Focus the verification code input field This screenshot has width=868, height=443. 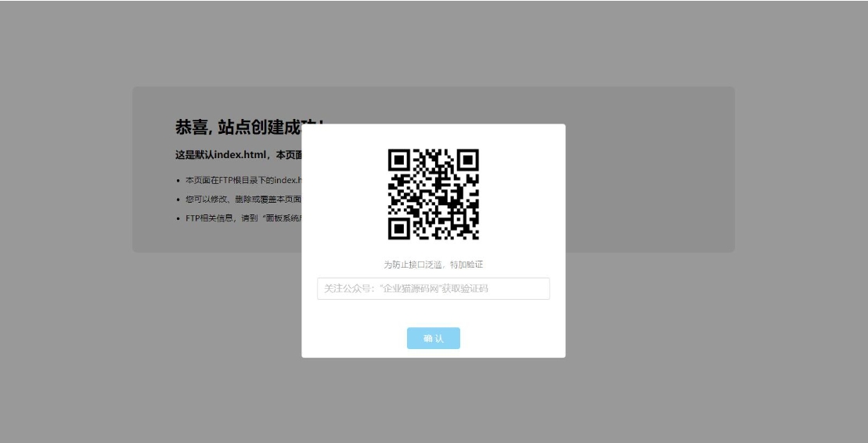433,289
